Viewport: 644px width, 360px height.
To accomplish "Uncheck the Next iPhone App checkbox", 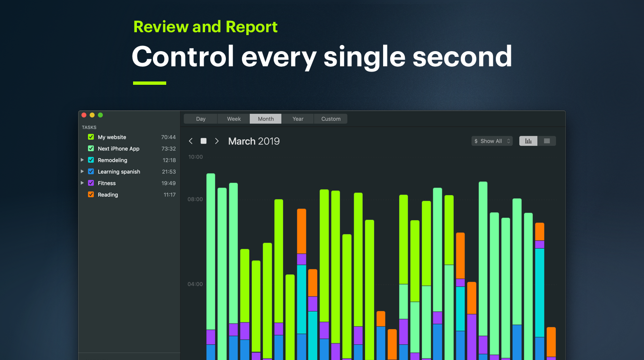I will point(91,148).
